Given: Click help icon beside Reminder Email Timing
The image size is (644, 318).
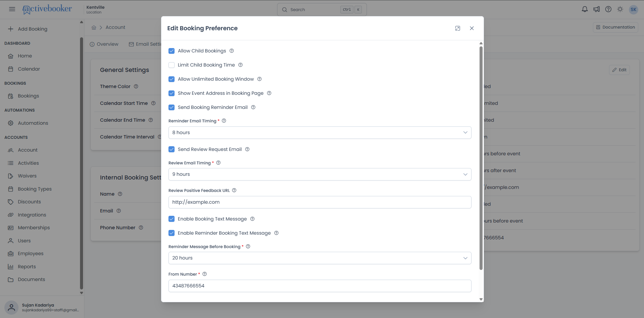Looking at the screenshot, I should [x=224, y=121].
